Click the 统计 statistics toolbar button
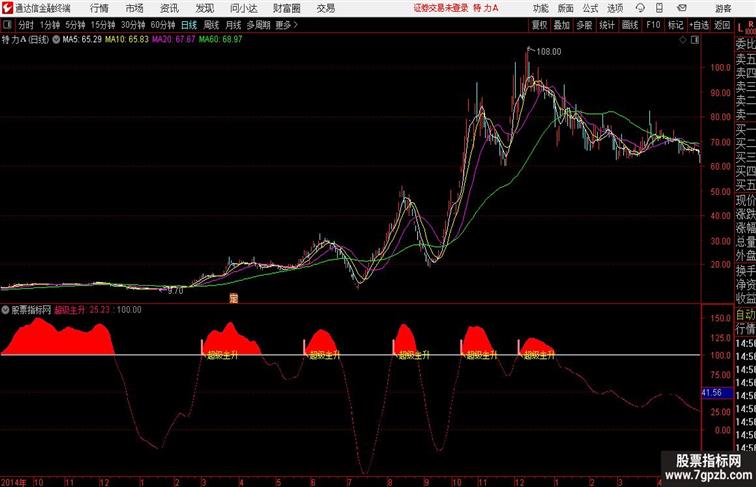756x487 pixels. coord(607,25)
